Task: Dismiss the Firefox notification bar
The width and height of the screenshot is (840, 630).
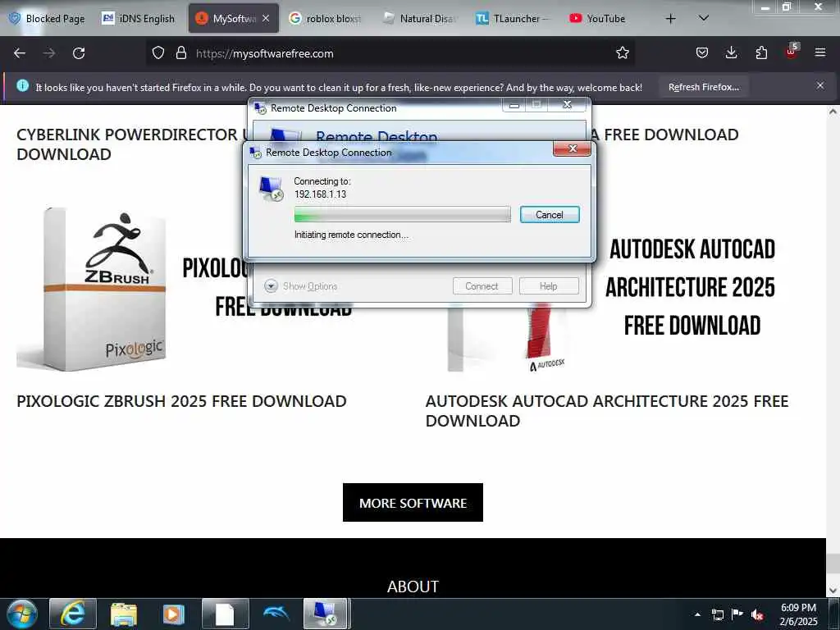Action: coord(819,85)
